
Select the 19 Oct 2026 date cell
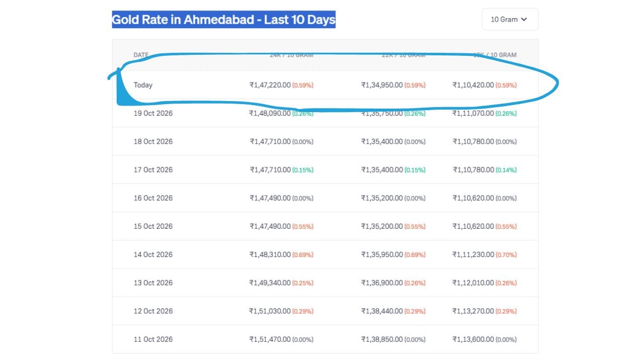coord(153,113)
